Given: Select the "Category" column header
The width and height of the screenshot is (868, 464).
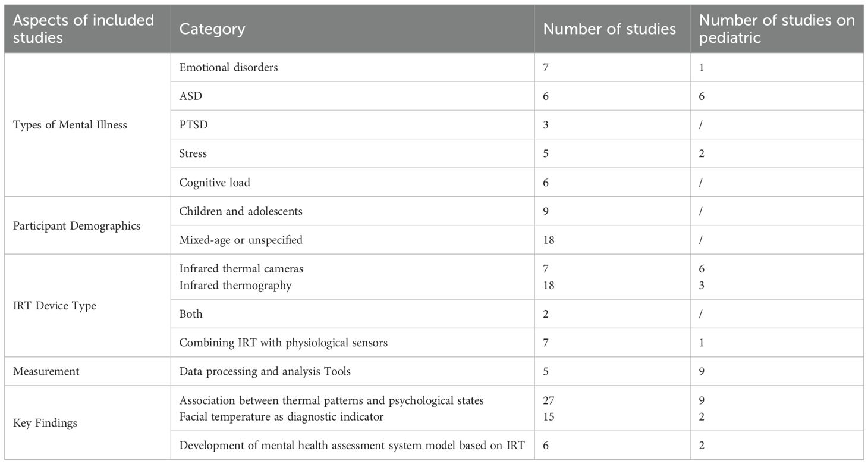Looking at the screenshot, I should (x=212, y=29).
